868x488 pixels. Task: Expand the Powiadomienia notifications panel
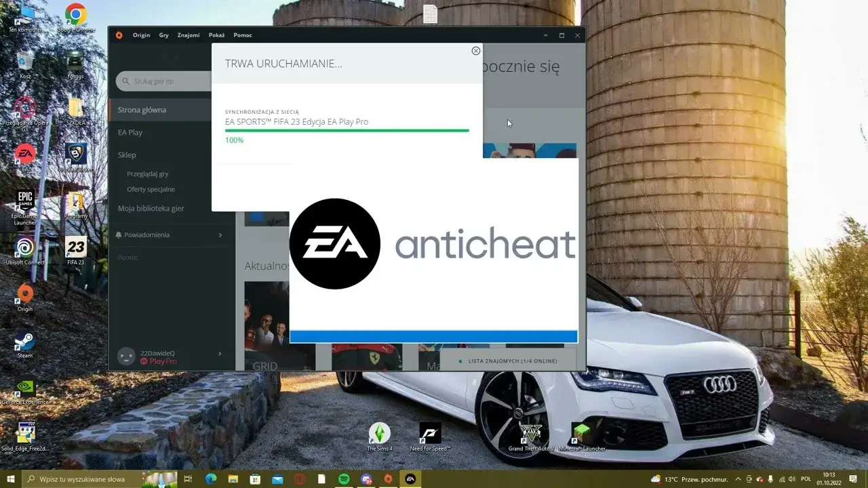(170, 235)
